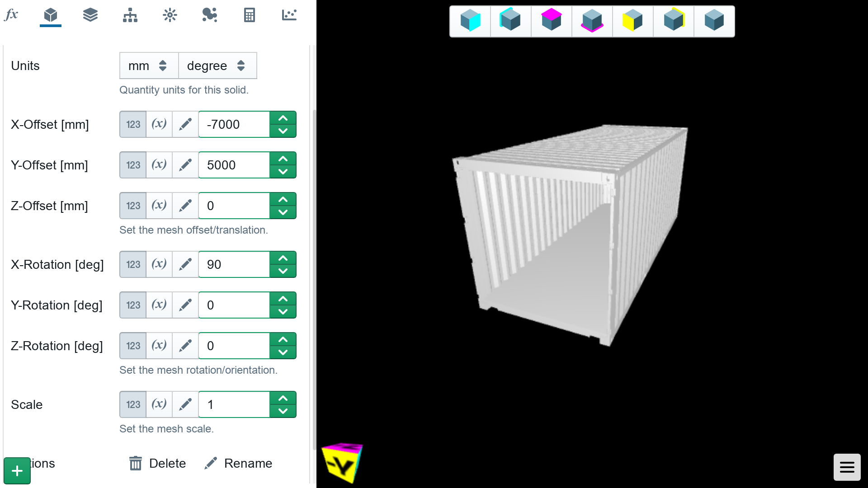The width and height of the screenshot is (868, 488).
Task: Click increment arrow for Z-Rotation value
Action: coord(283,339)
